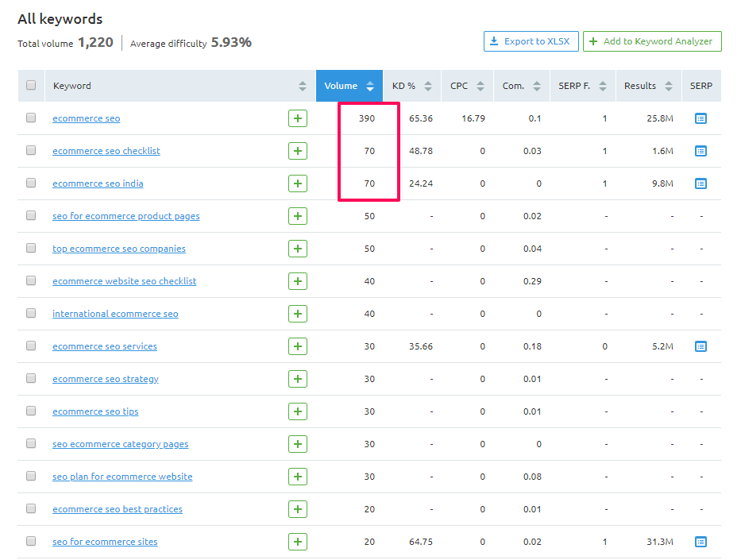Add 'top ecommerce seo companies' plus icon
The height and width of the screenshot is (560, 741).
tap(298, 249)
